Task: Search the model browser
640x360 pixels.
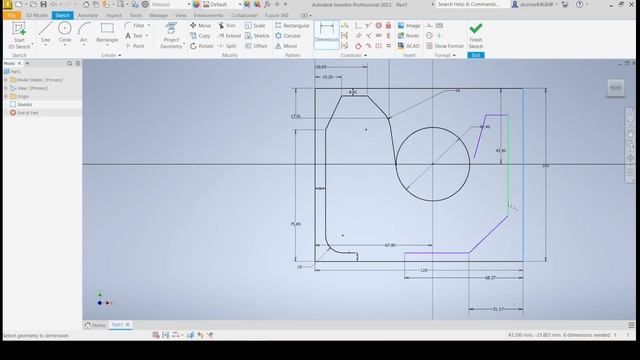Action: click(x=69, y=64)
